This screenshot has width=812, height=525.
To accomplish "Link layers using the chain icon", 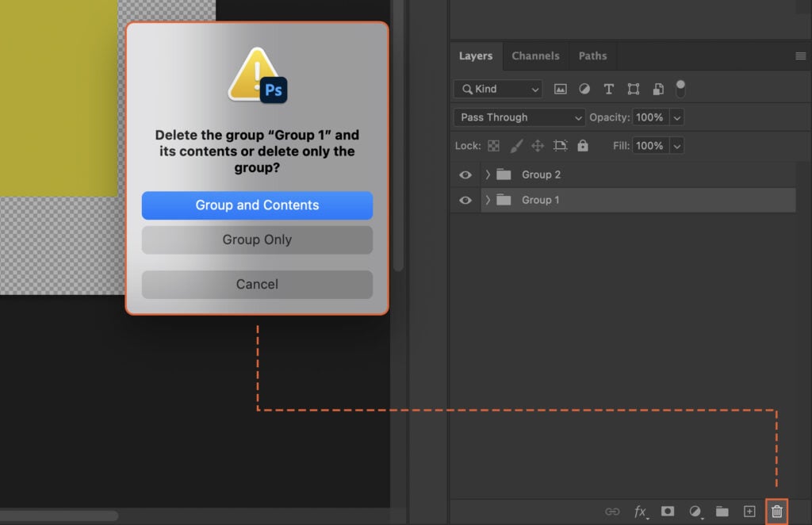I will (x=612, y=512).
